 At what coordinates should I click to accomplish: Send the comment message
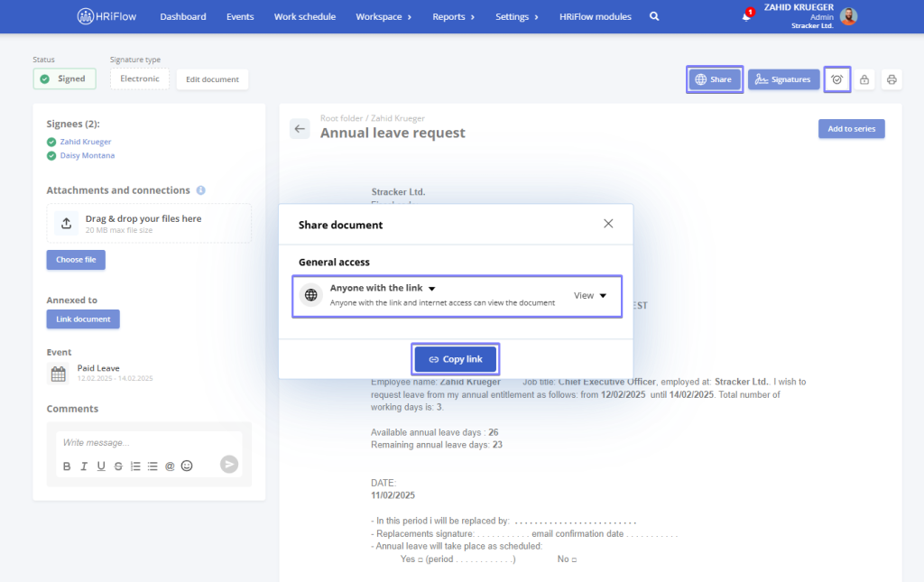tap(229, 464)
